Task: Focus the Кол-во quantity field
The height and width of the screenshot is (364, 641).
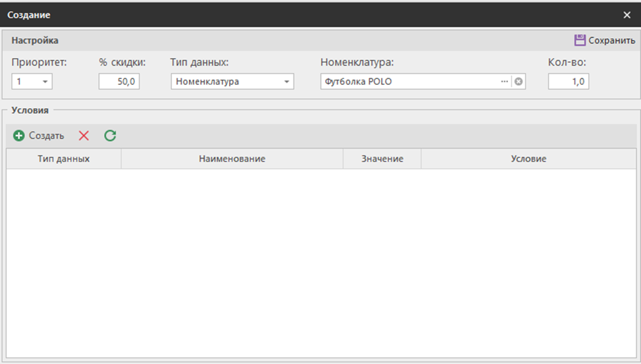Action: (568, 82)
